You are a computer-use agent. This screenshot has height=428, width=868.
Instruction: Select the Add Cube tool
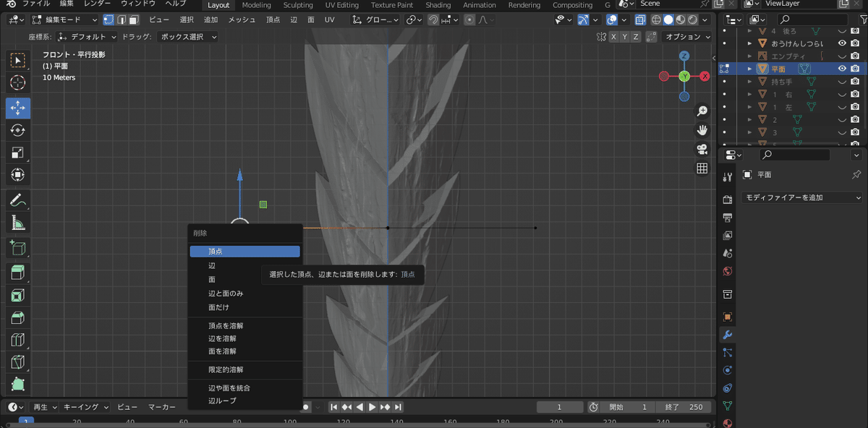18,249
